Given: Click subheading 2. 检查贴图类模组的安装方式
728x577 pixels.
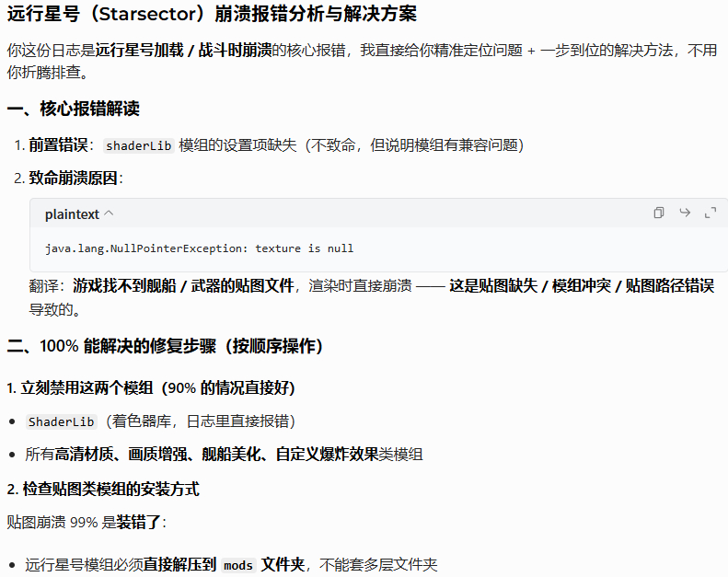Looking at the screenshot, I should pyautogui.click(x=103, y=489).
